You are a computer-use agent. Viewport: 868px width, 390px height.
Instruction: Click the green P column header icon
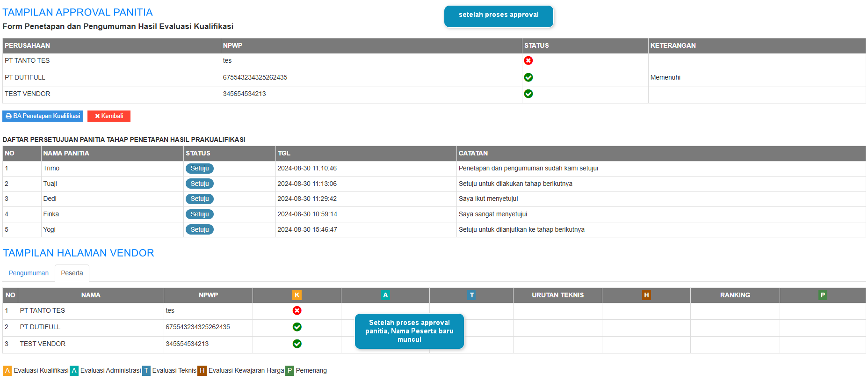pos(823,295)
